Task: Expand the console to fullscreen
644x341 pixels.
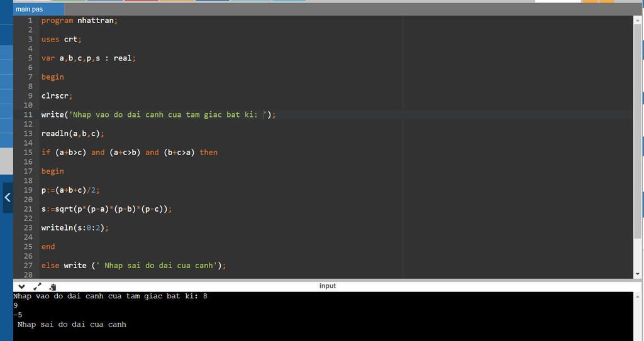Action: tap(37, 286)
